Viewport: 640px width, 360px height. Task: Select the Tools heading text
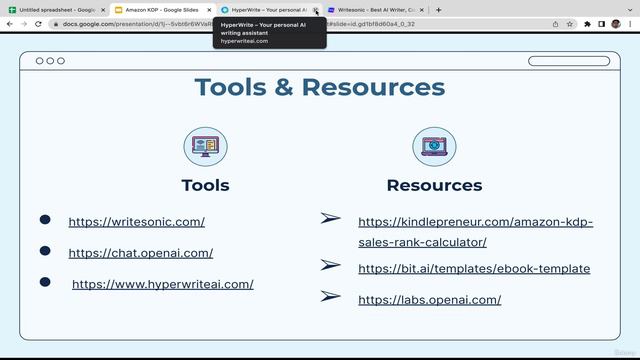point(205,185)
